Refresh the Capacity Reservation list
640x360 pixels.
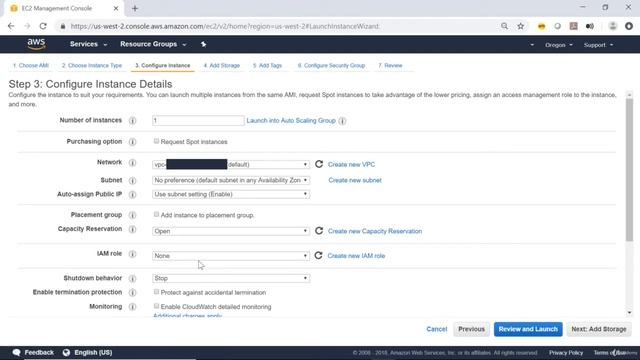319,231
